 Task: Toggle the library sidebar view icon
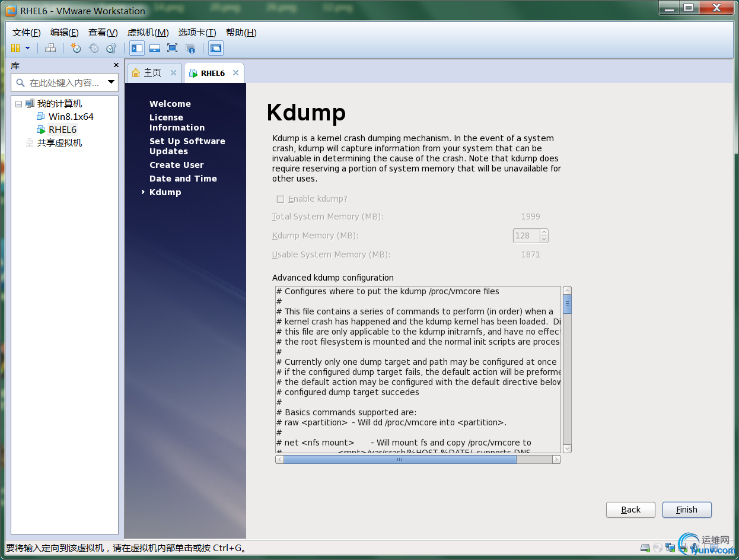tap(137, 48)
